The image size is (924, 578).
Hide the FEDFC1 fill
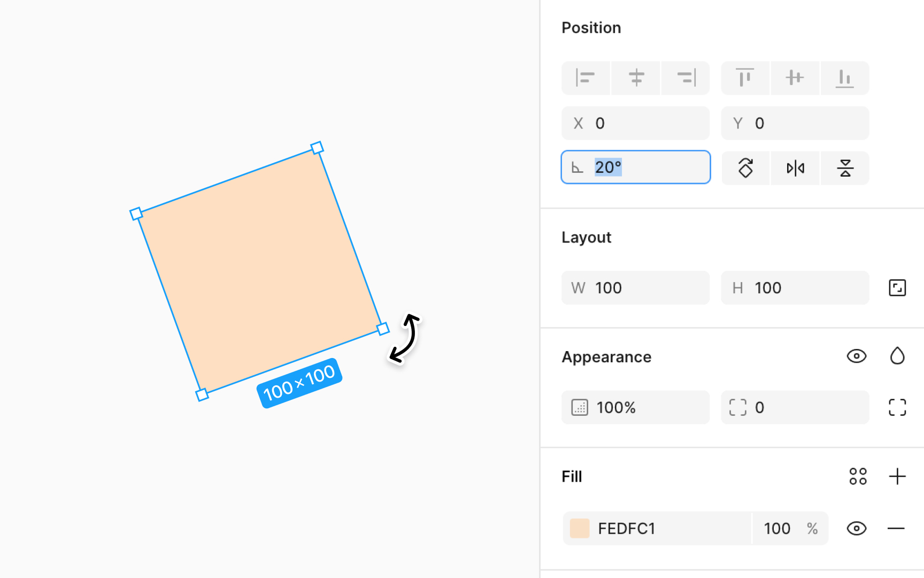[x=856, y=528]
